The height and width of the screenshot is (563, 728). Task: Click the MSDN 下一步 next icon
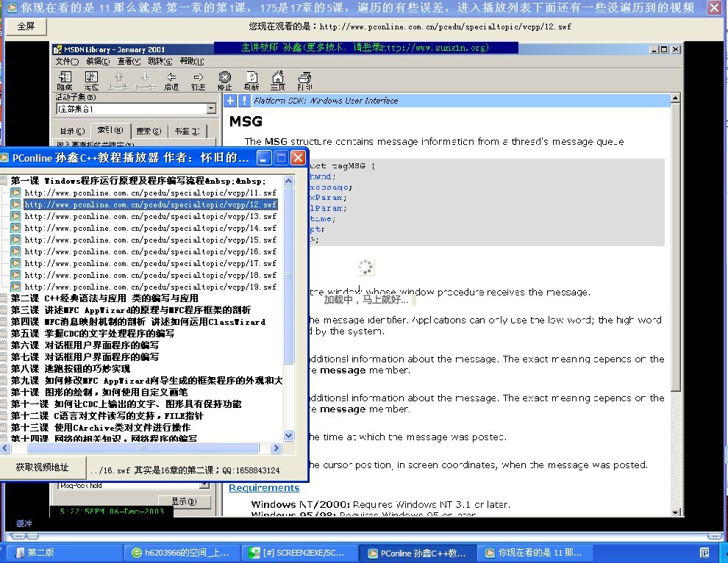click(x=145, y=81)
